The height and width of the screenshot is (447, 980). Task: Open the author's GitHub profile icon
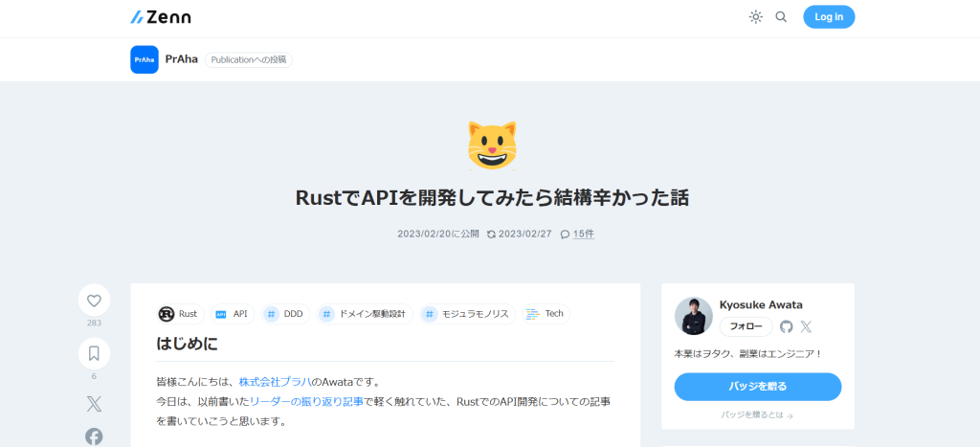pos(787,326)
